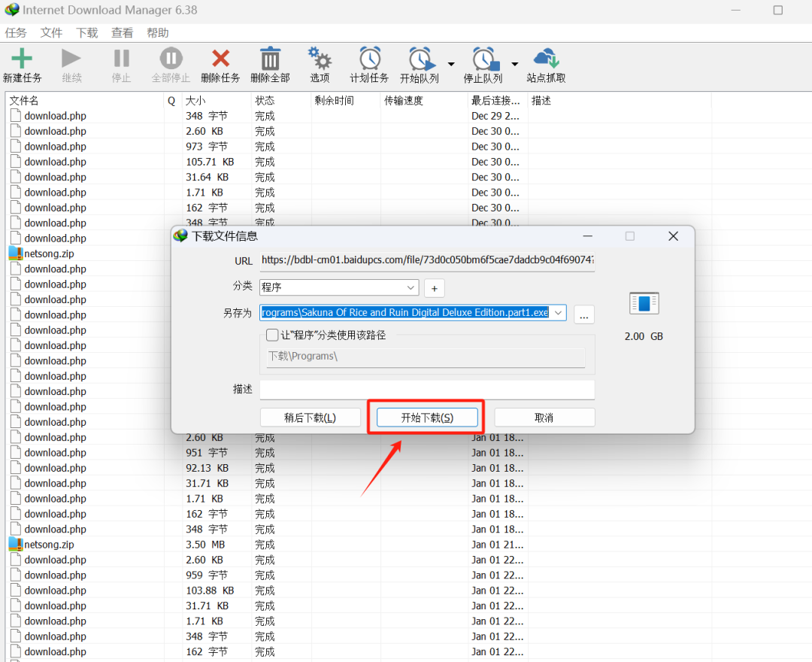
Task: Open the 任务 menu
Action: pos(16,32)
